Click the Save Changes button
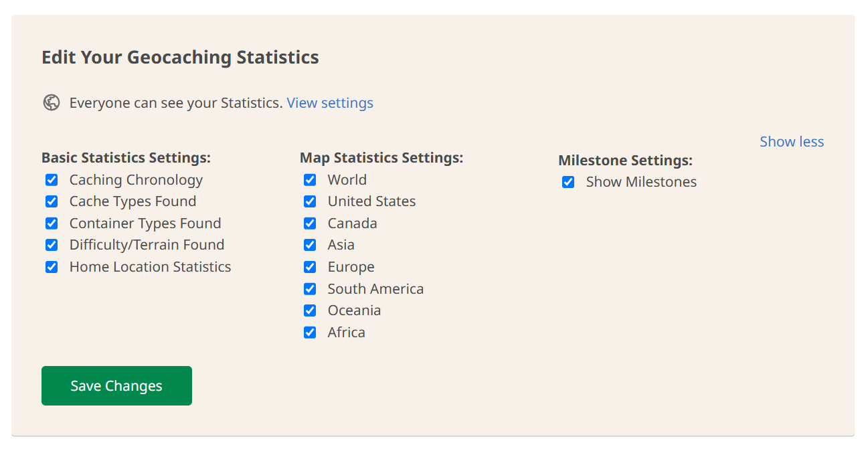The image size is (868, 451). coord(116,385)
